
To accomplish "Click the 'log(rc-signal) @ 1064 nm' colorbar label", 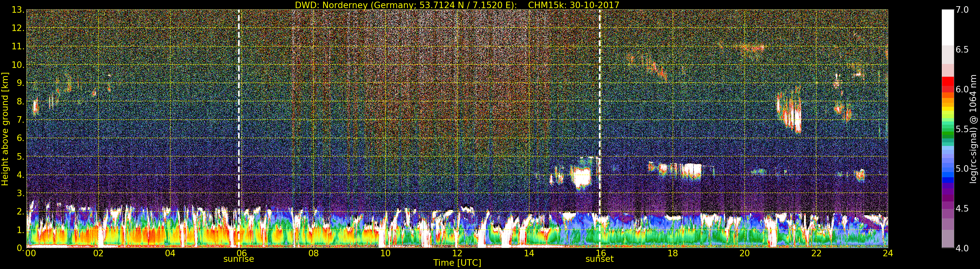I will [973, 129].
